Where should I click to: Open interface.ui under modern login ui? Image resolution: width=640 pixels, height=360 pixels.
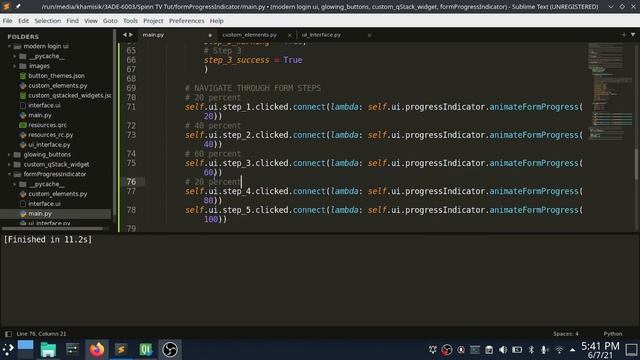coord(44,105)
